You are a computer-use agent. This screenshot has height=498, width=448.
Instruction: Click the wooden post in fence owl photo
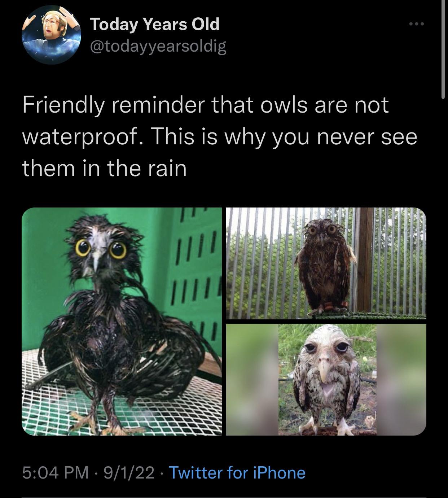[366, 259]
